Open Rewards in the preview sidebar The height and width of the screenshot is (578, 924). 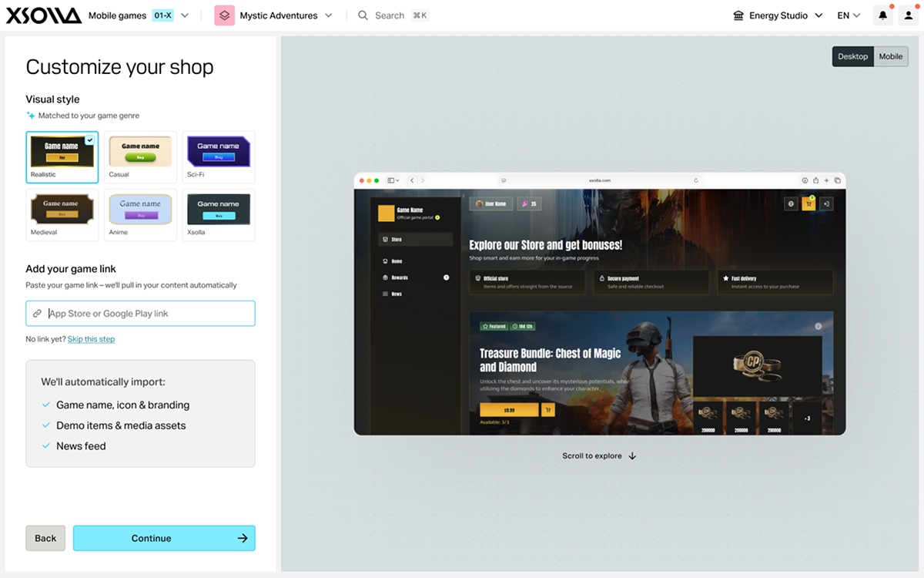415,277
